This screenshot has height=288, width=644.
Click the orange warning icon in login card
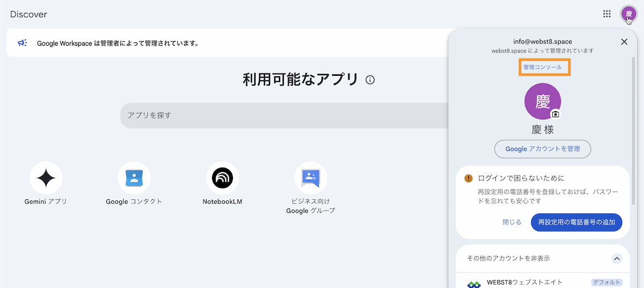pyautogui.click(x=469, y=178)
